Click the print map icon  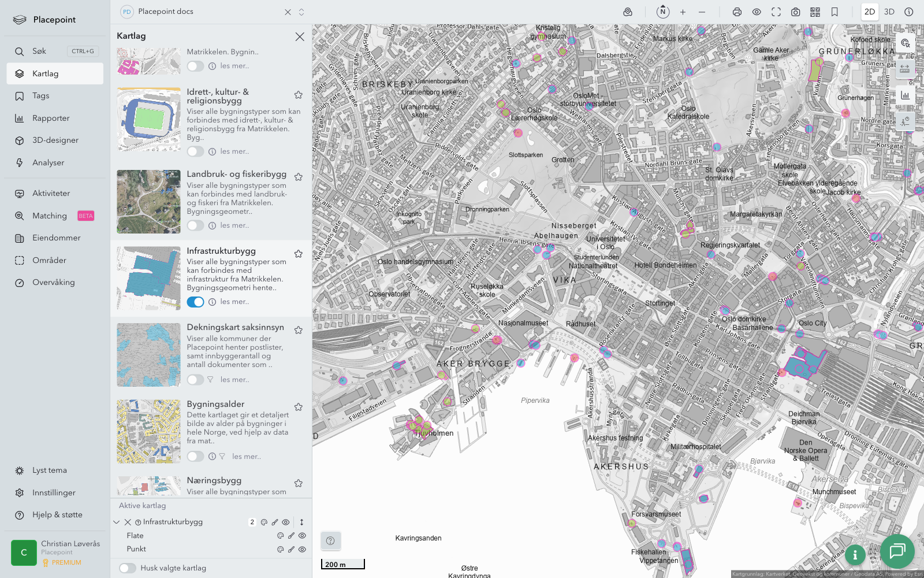click(x=737, y=12)
